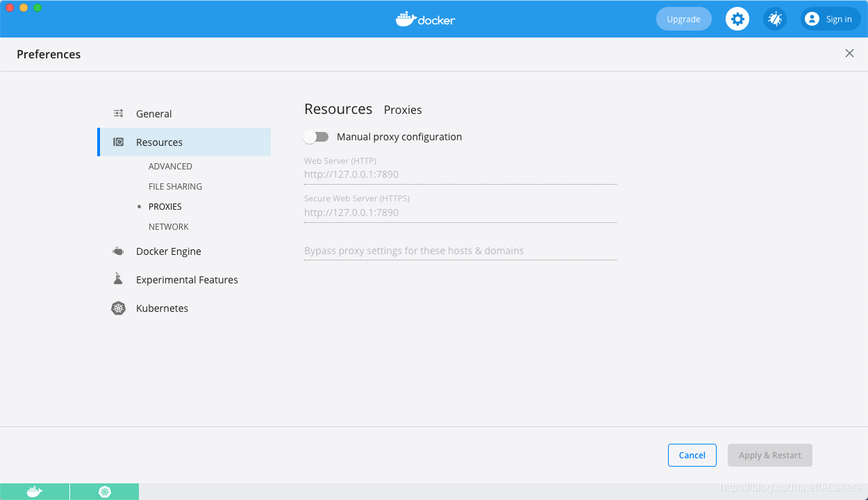
Task: Click the Kubernetes status icon in bottom bar
Action: pos(105,492)
